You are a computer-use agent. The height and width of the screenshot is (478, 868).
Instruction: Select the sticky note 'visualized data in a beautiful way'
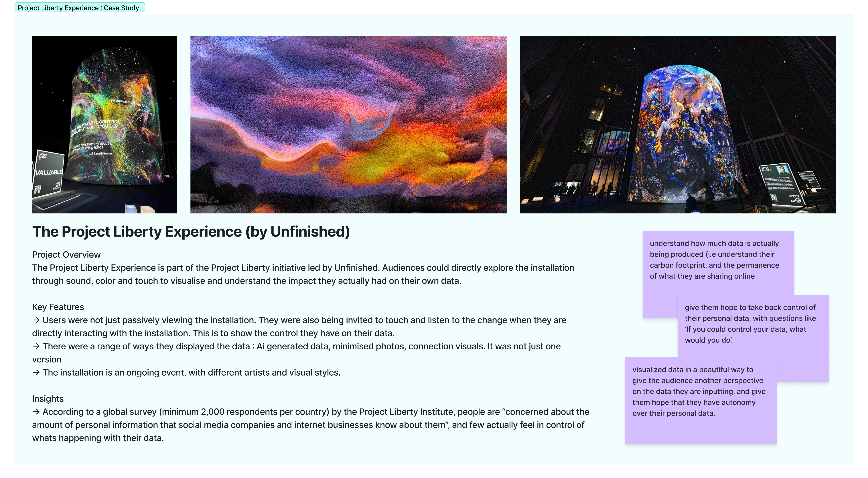point(701,401)
